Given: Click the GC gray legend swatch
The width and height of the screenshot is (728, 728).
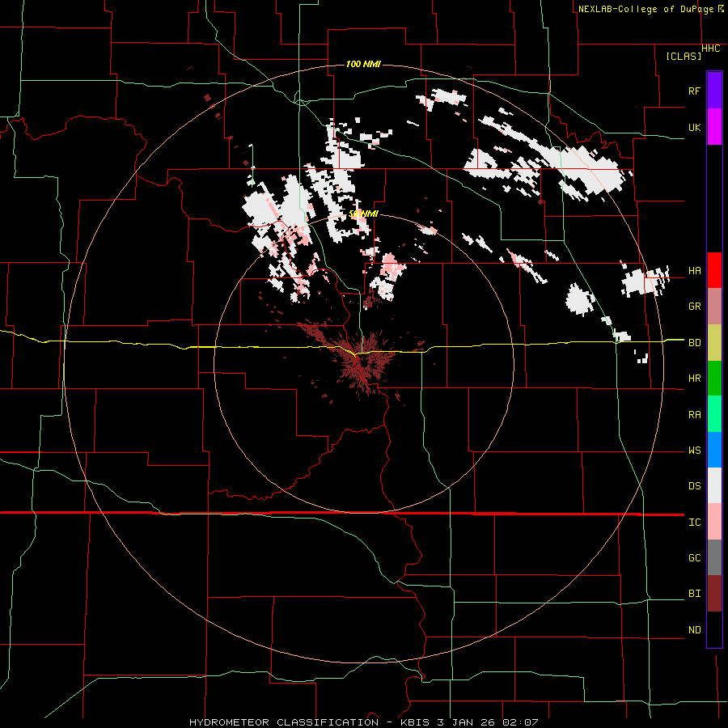Looking at the screenshot, I should pos(714,557).
